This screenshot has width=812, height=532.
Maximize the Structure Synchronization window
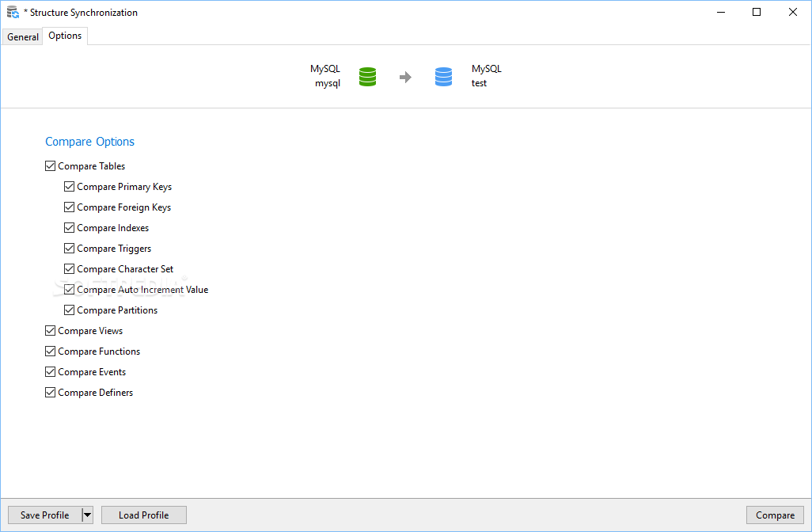pos(757,12)
